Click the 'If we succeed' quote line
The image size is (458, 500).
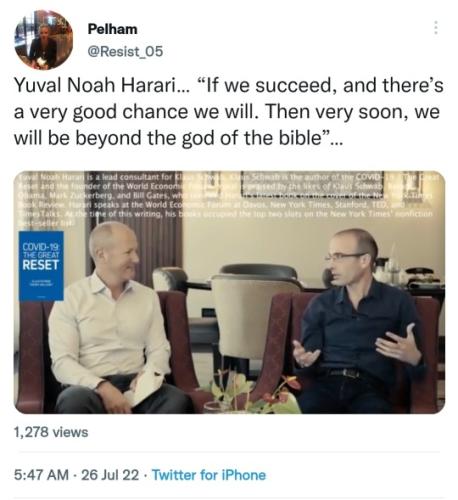click(229, 85)
